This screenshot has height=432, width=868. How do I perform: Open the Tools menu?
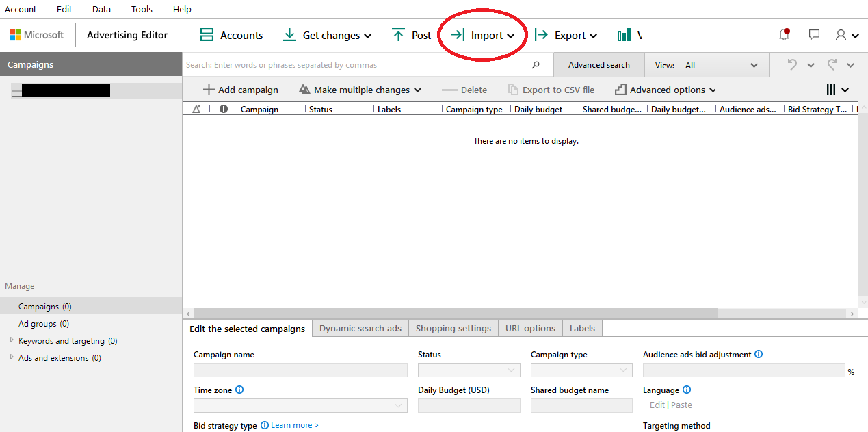[x=142, y=10]
